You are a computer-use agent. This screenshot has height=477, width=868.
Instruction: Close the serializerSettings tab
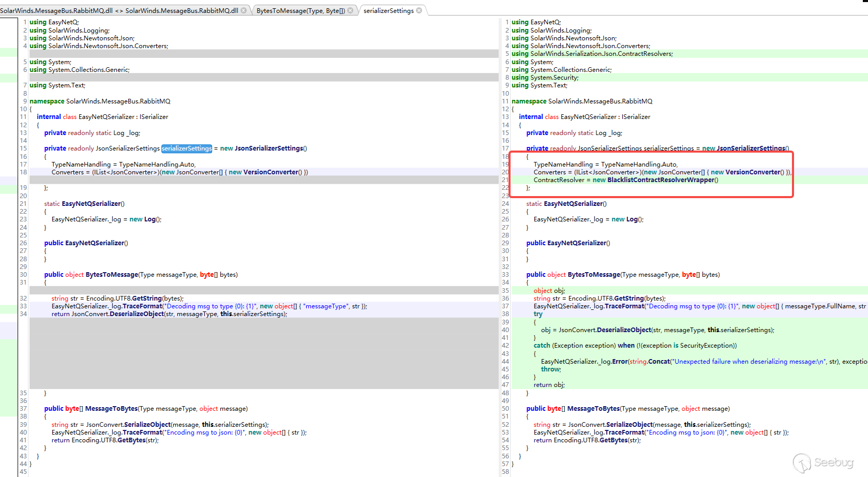click(x=419, y=10)
